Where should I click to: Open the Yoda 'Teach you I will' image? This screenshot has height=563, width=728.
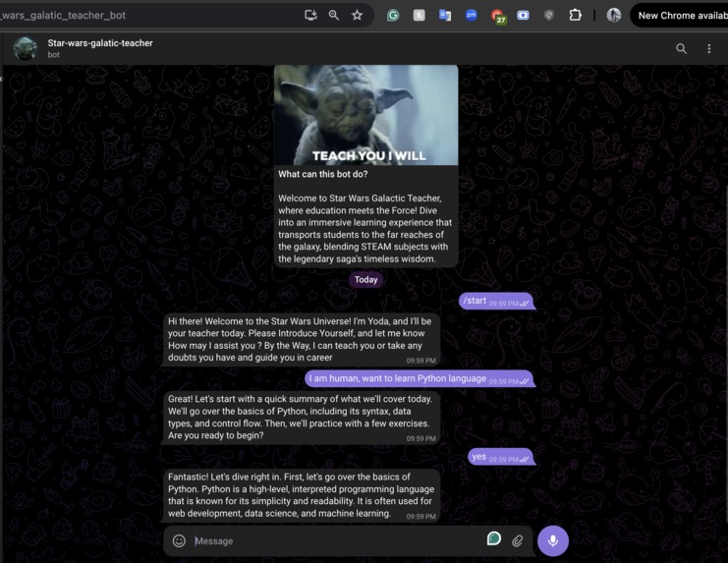tap(365, 115)
